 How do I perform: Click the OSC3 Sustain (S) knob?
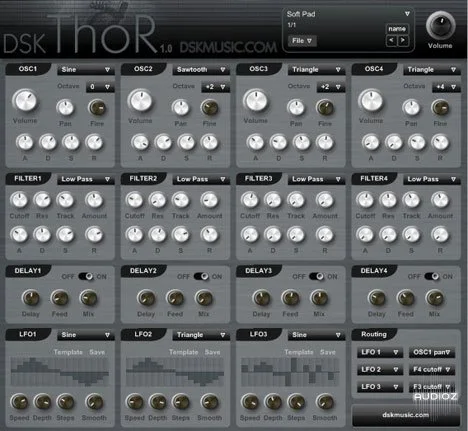click(301, 143)
